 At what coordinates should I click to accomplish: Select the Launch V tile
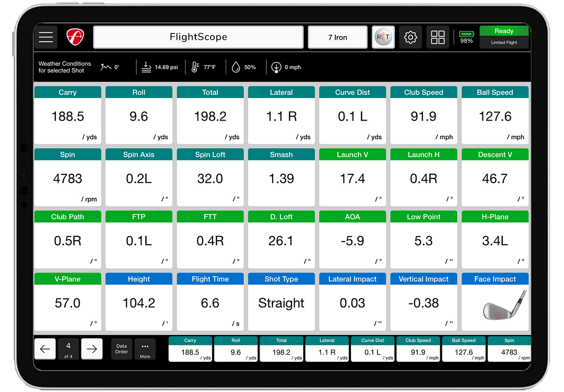(x=352, y=177)
